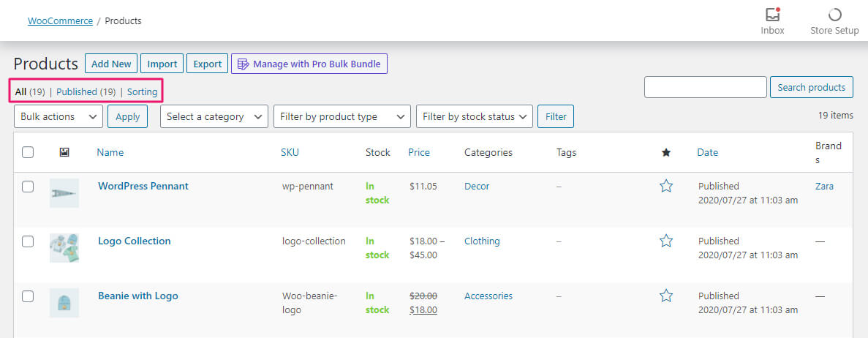
Task: Mark WordPress Pennant as featured star
Action: click(x=665, y=187)
